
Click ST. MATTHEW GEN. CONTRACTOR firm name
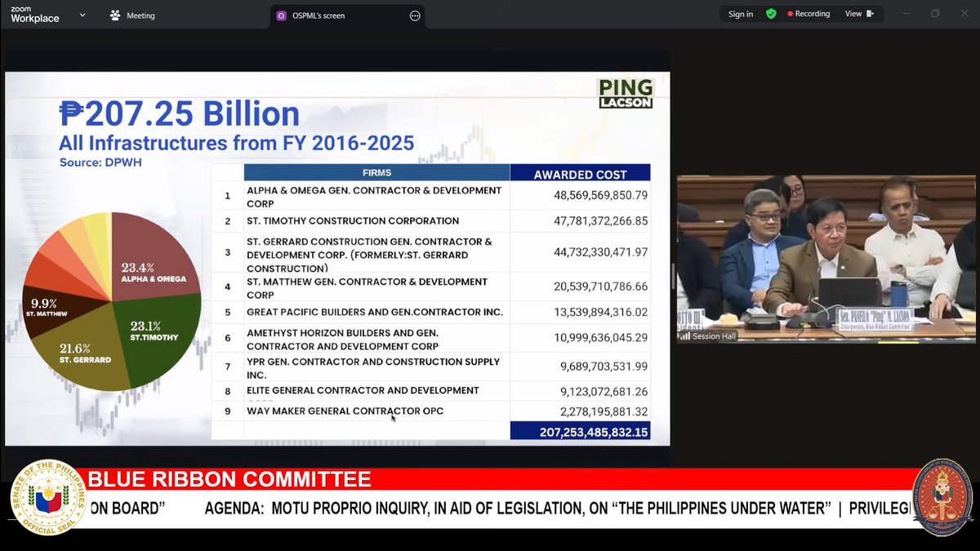tap(367, 287)
